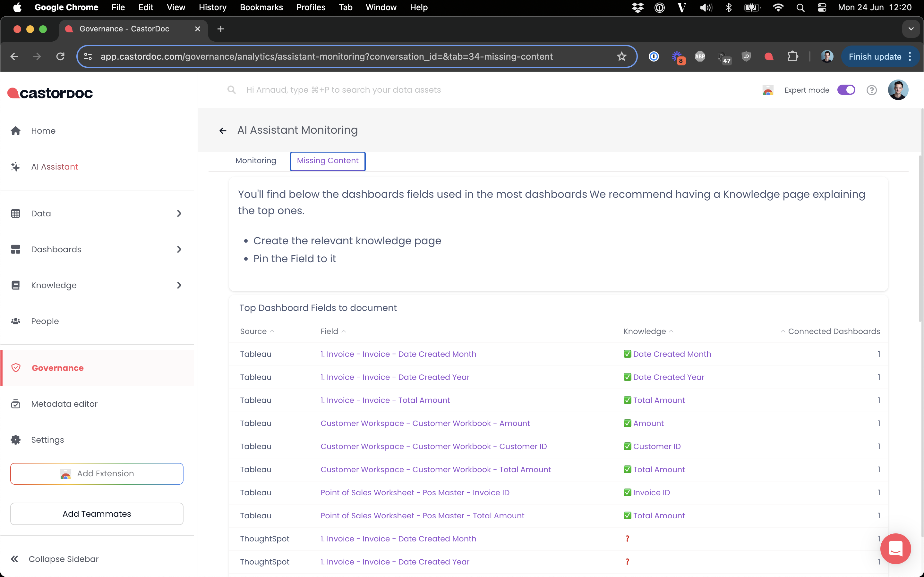Open Customer Workbook - Customer ID field link
This screenshot has height=577, width=924.
pos(433,446)
